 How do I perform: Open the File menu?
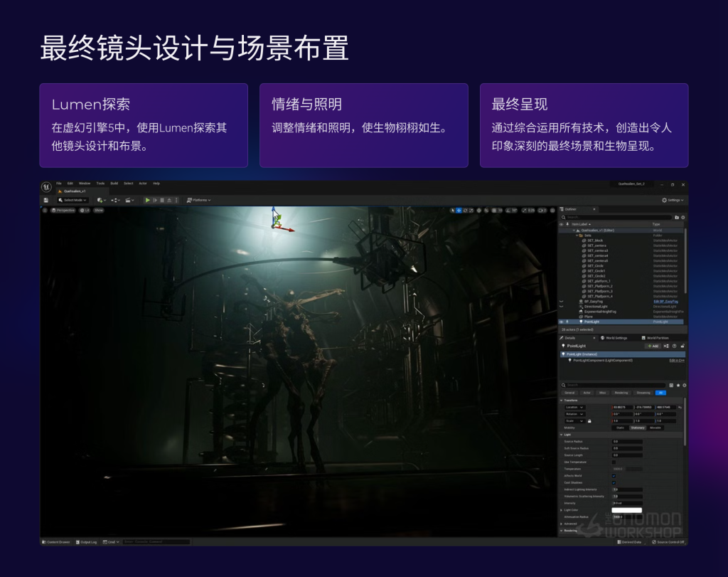pyautogui.click(x=59, y=184)
